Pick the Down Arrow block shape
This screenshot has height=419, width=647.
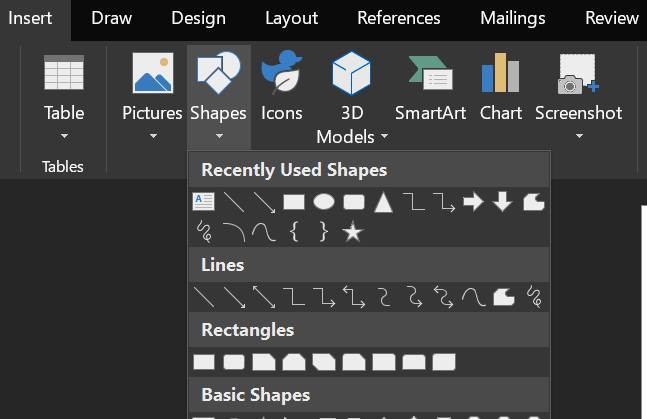pyautogui.click(x=503, y=202)
